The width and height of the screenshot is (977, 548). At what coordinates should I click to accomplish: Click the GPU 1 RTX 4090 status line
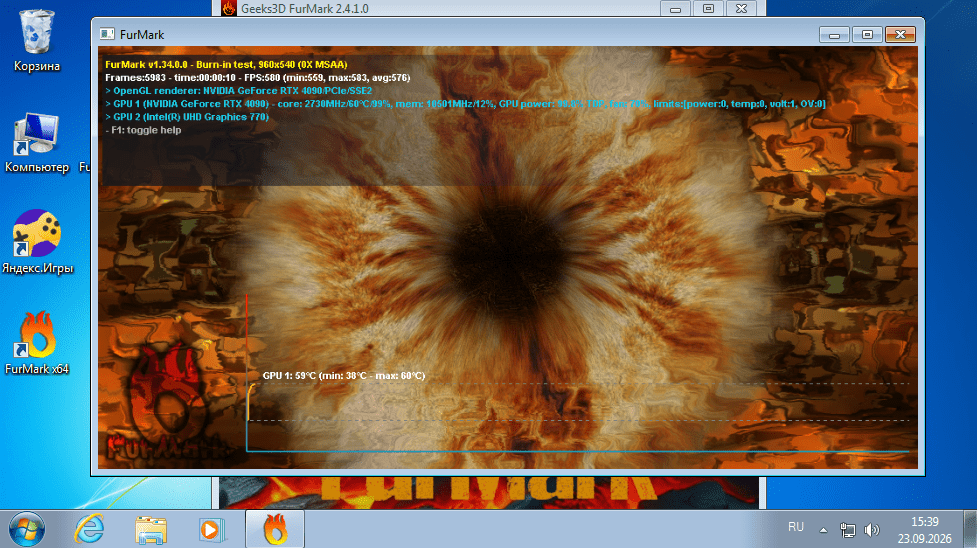[465, 103]
